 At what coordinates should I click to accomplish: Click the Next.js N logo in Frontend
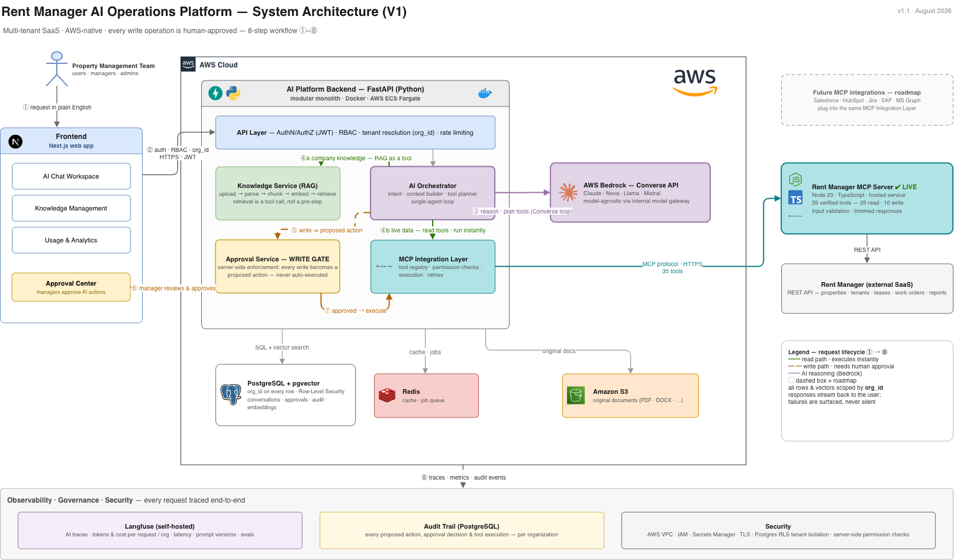[16, 141]
